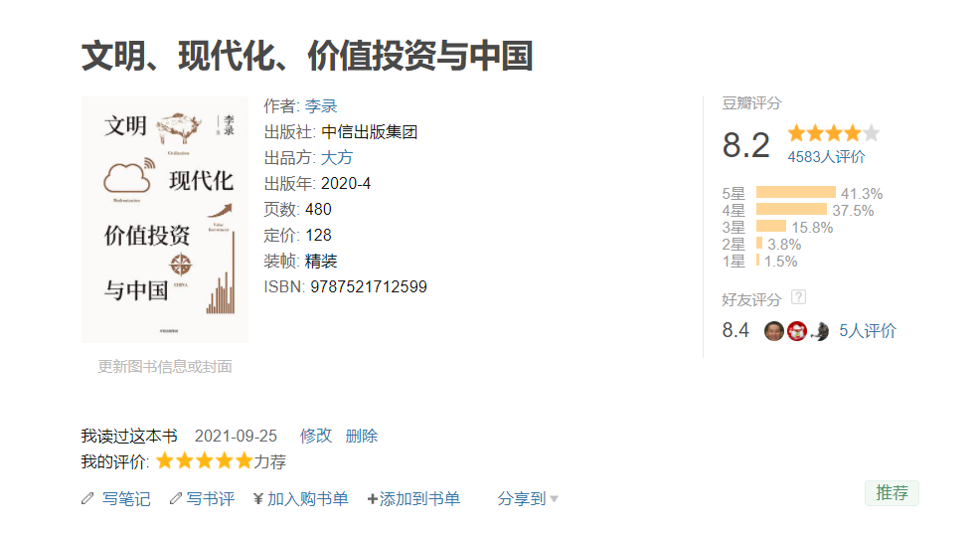Screen dimensions: 980x537
Task: Open the 大方 producer link
Action: [336, 158]
